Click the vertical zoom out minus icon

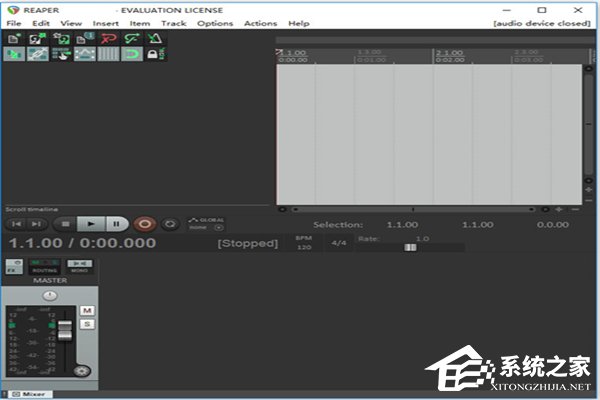click(589, 200)
